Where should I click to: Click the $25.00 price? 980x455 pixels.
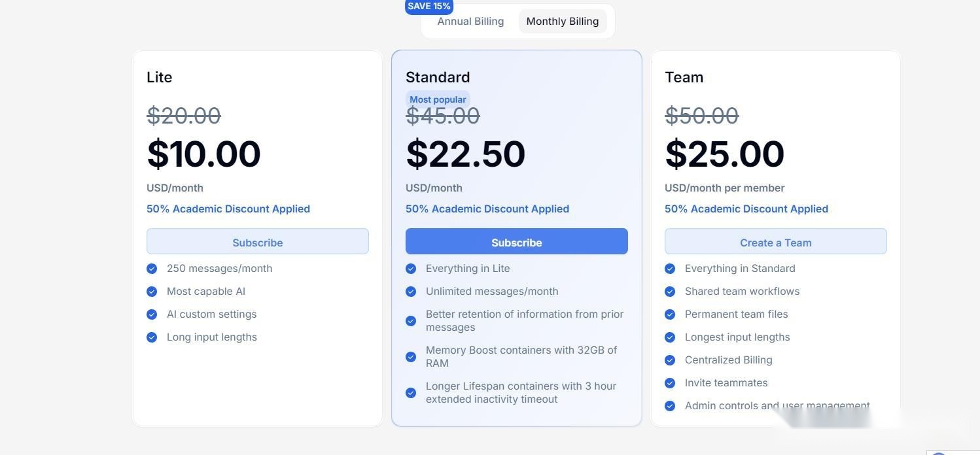point(725,154)
